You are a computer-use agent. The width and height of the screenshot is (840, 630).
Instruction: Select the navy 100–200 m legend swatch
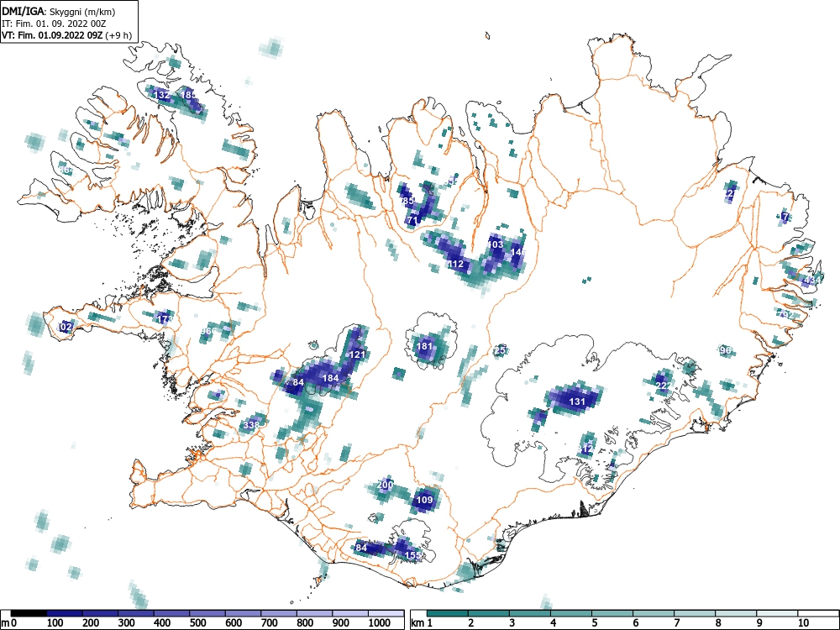(x=65, y=613)
